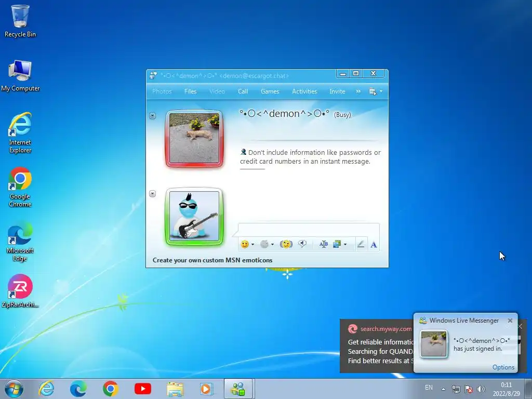The image size is (532, 399).
Task: Open the emoticon picker smiley icon
Action: click(245, 244)
